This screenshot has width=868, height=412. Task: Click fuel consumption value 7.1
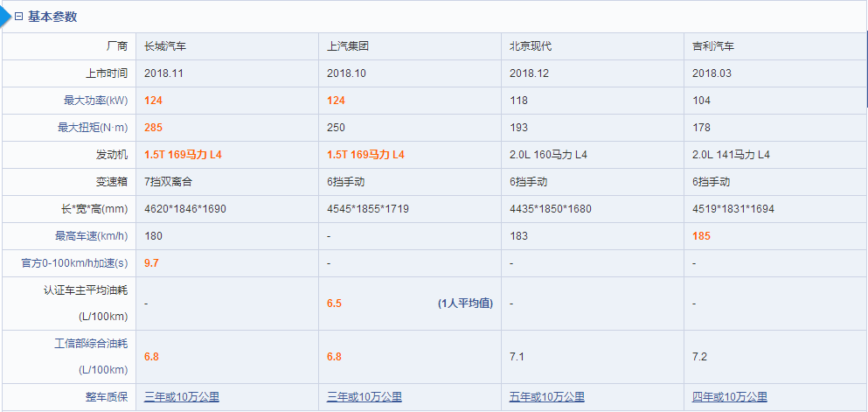pyautogui.click(x=517, y=357)
